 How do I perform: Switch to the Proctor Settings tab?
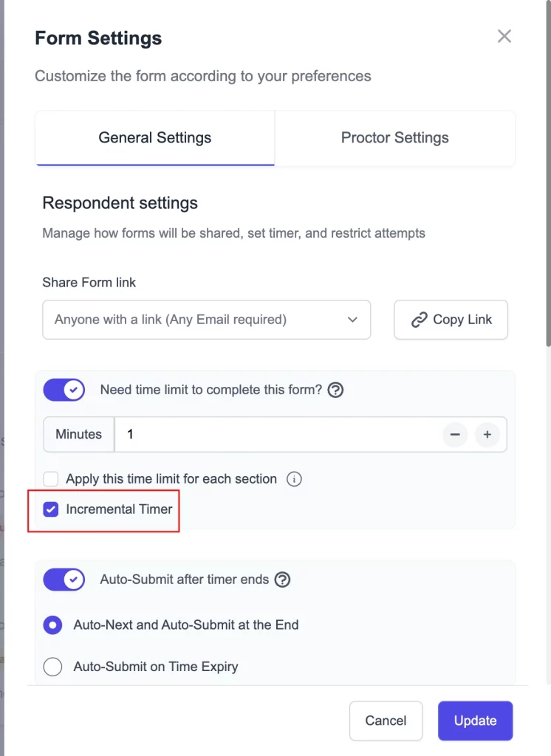click(394, 138)
